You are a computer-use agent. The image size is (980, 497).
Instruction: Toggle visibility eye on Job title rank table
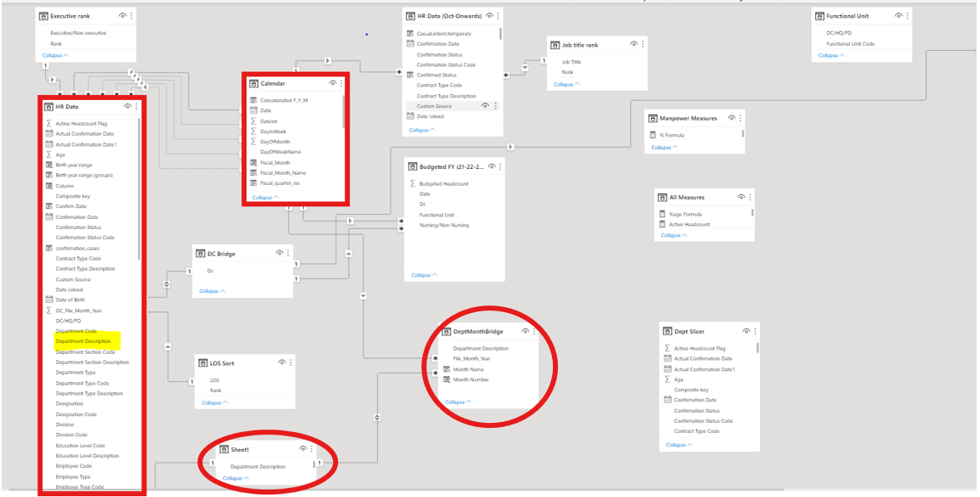(634, 44)
